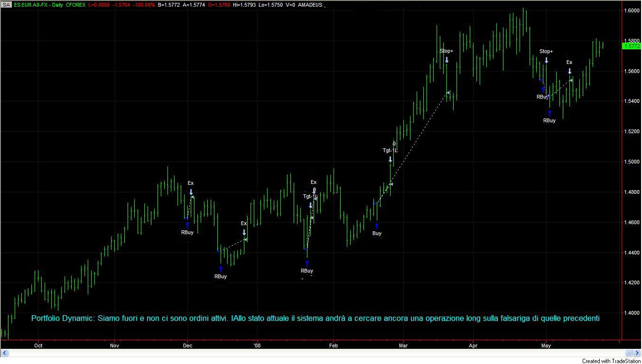Select the RBuy arrow in early December
Screen dimensions: 642x364
pos(187,225)
